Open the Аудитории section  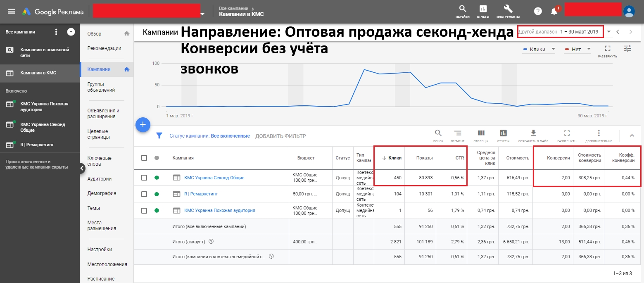point(100,179)
